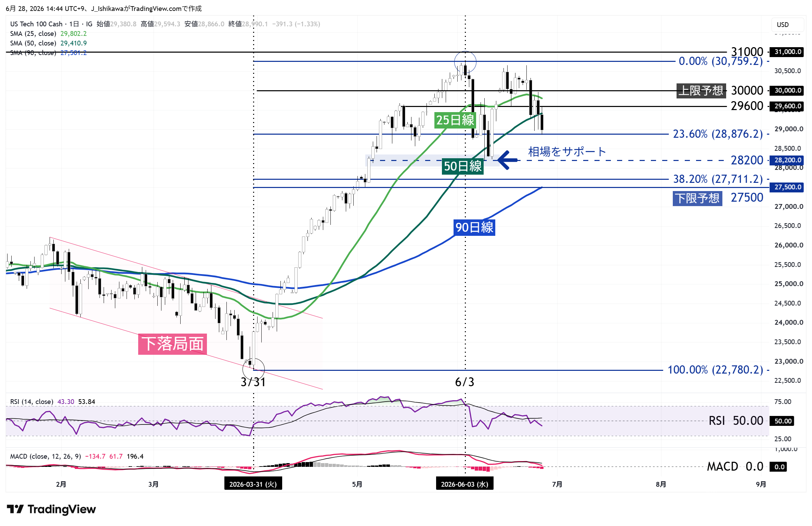Click the RSI 50.00 level text
Screen dimensions: 812x526
[736, 421]
